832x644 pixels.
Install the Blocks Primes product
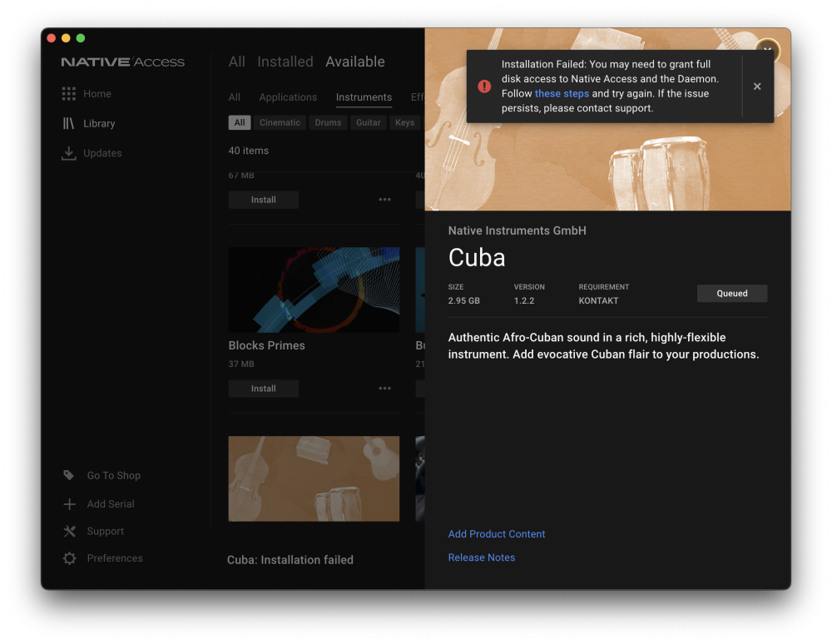click(264, 389)
